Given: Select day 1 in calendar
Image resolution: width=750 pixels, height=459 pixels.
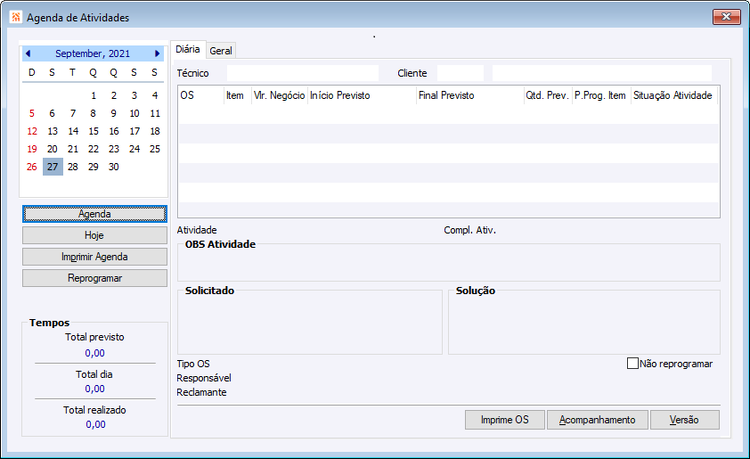Looking at the screenshot, I should (x=93, y=96).
